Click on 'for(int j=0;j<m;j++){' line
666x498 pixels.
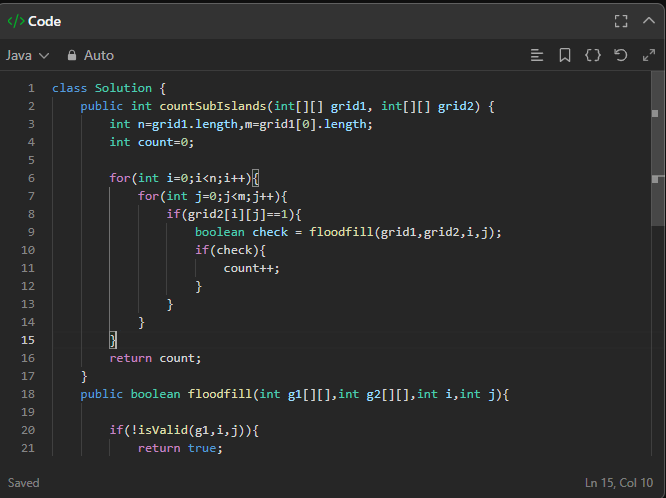[x=212, y=196]
